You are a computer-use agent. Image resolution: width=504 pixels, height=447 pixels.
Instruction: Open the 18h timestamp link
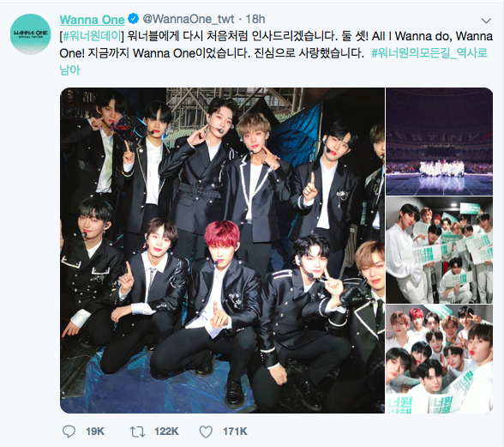255,20
